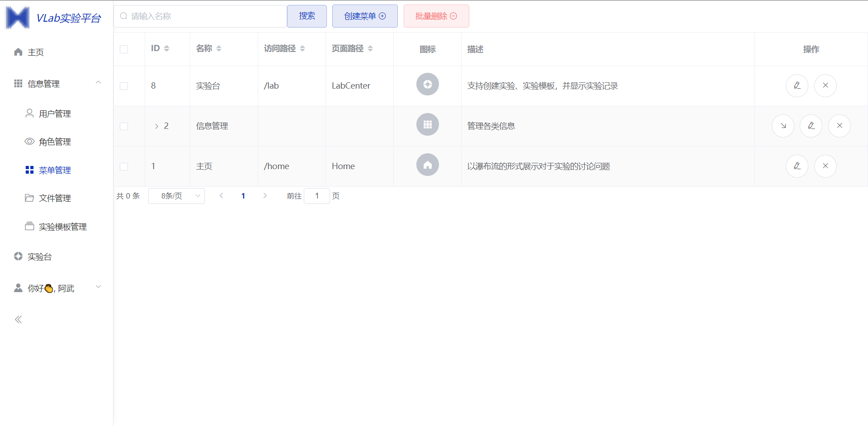The width and height of the screenshot is (868, 426).
Task: Open the 8条/页 page size dropdown
Action: coord(176,196)
